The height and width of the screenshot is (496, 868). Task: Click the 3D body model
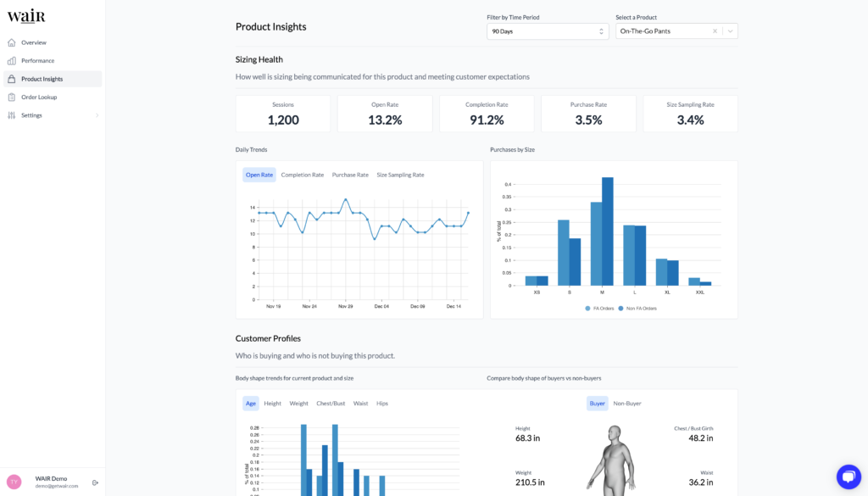pos(612,460)
